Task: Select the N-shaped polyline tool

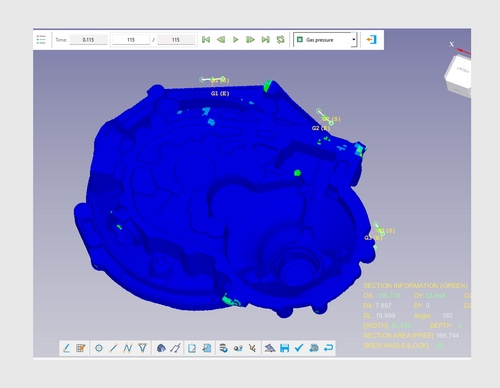Action: 128,348
